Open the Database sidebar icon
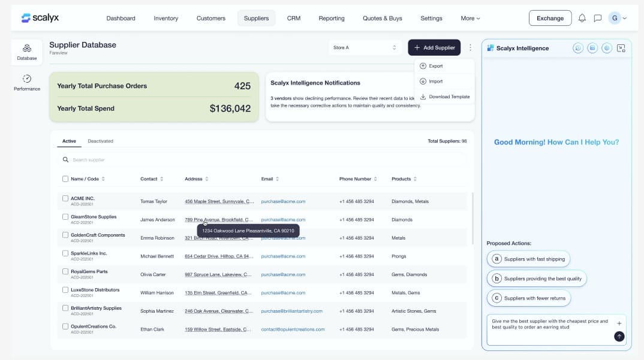This screenshot has width=644, height=360. [27, 52]
